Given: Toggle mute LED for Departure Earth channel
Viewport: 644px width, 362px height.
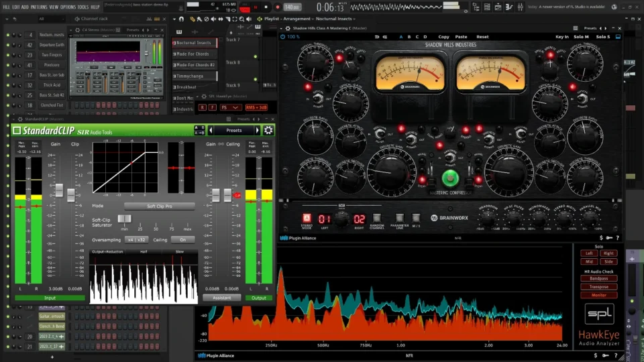Looking at the screenshot, I should [8, 45].
